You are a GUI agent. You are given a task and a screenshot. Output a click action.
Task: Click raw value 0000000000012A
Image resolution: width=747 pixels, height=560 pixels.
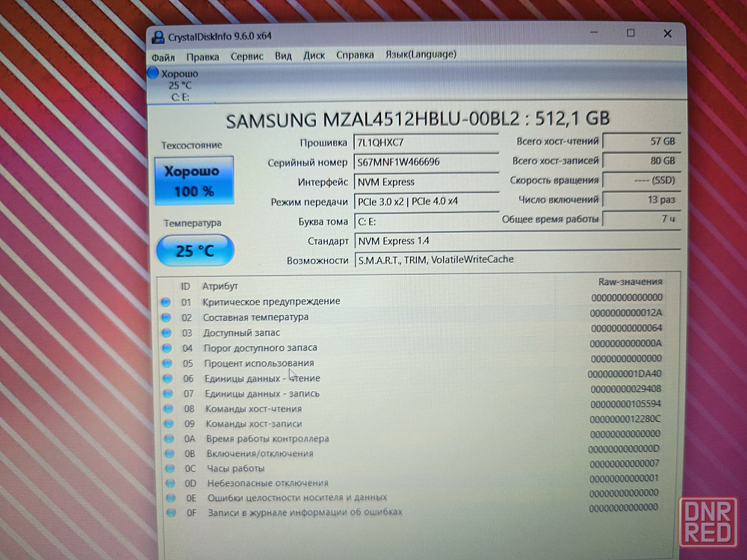pos(625,313)
